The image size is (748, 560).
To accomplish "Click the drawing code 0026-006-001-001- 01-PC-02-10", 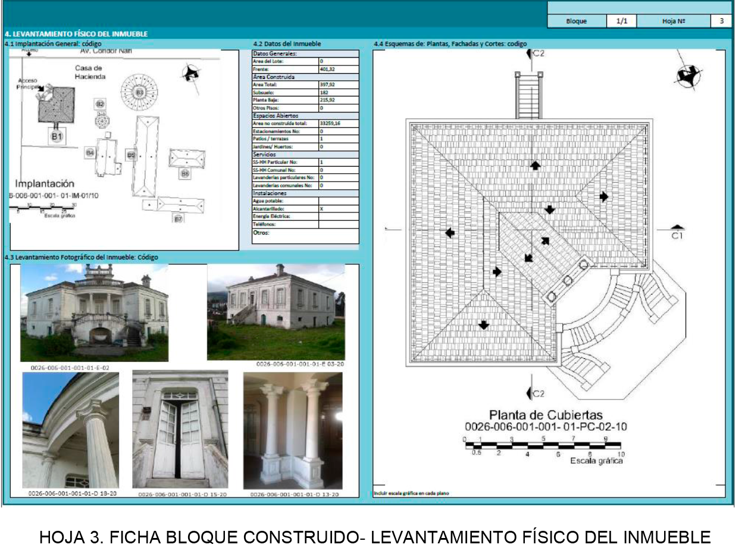I will click(x=546, y=427).
